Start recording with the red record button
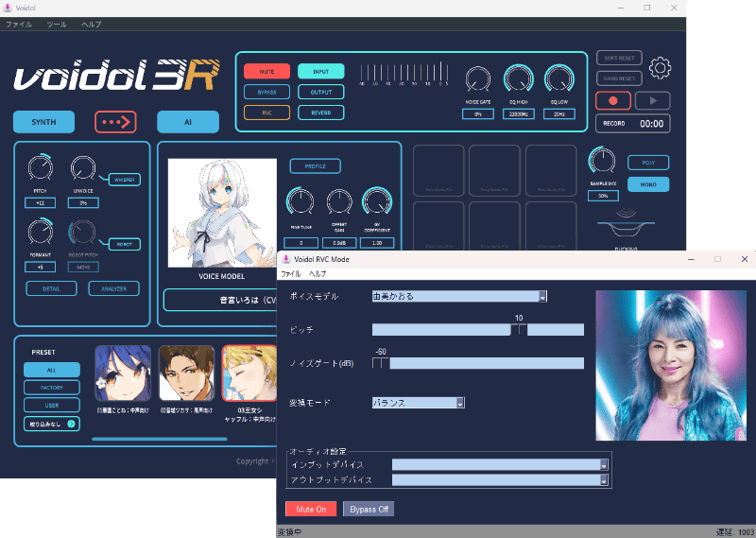 click(x=612, y=101)
